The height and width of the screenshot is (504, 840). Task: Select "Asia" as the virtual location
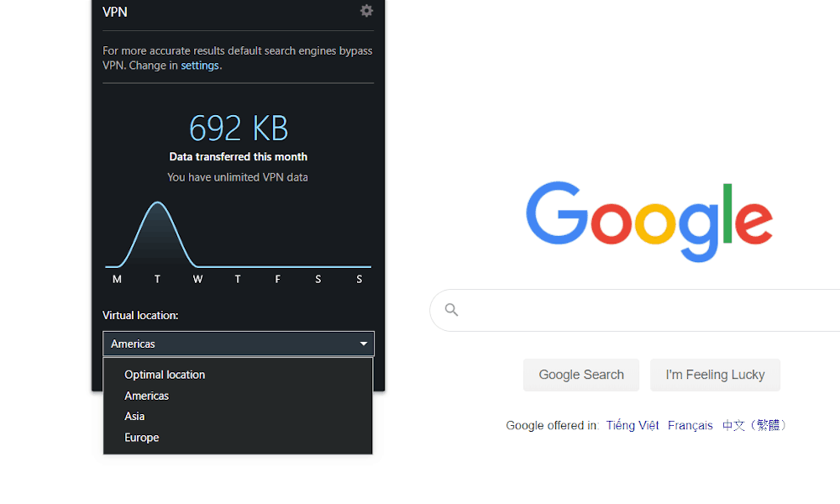tap(134, 416)
